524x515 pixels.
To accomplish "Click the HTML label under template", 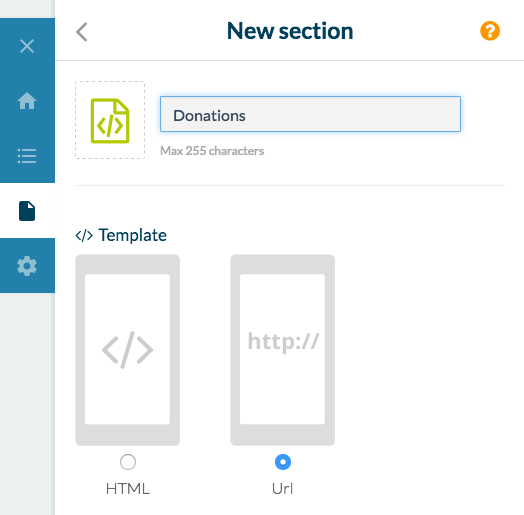I will (x=128, y=489).
